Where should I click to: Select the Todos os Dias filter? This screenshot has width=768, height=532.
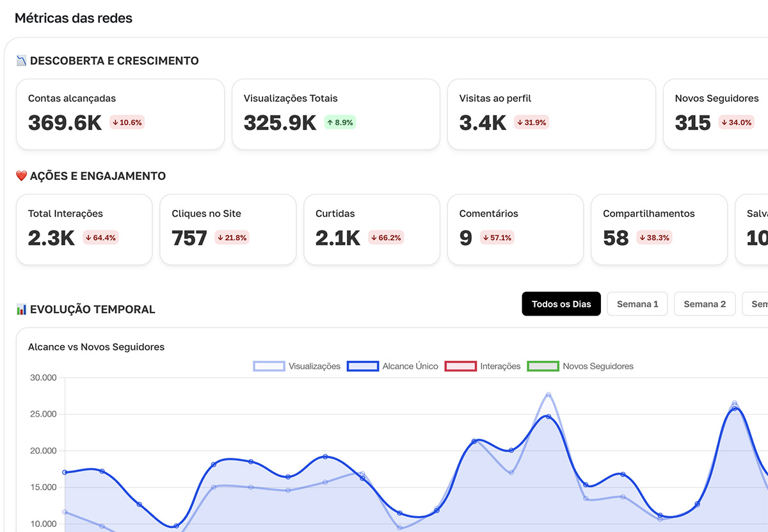pos(561,304)
